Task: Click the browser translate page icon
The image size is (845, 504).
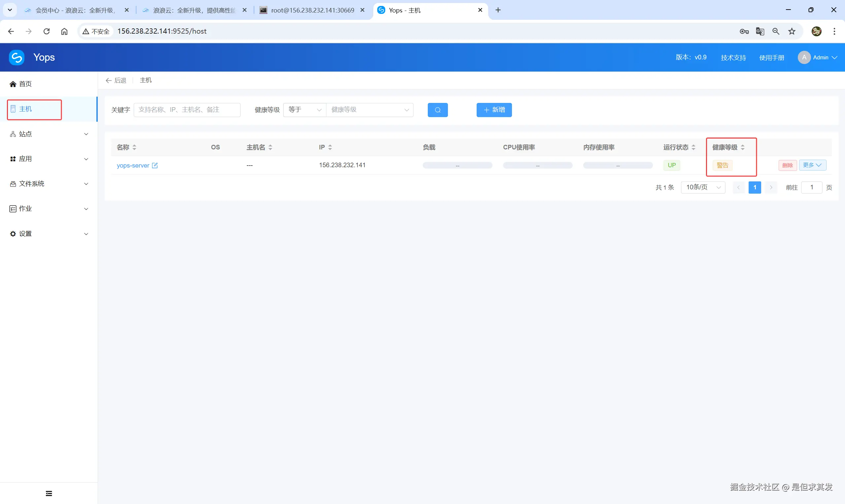Action: (x=760, y=31)
